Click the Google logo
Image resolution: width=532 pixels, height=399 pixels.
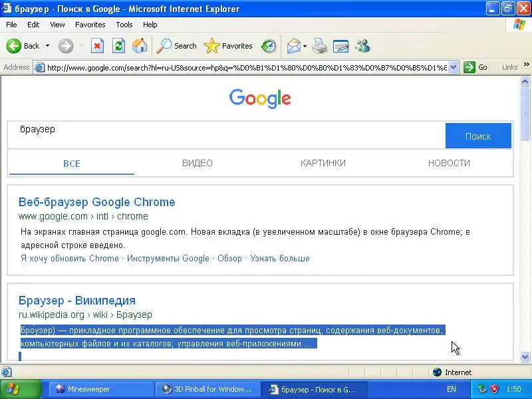pyautogui.click(x=260, y=98)
